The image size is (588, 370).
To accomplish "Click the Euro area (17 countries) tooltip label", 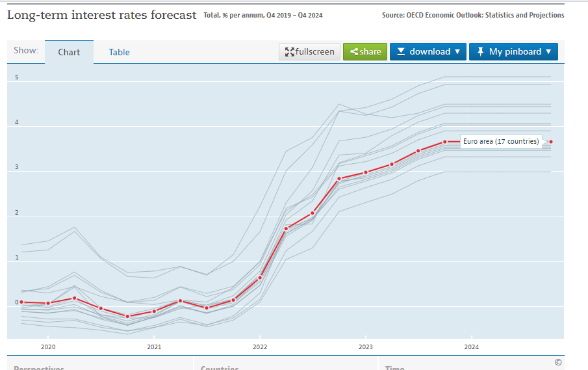I will tap(500, 141).
